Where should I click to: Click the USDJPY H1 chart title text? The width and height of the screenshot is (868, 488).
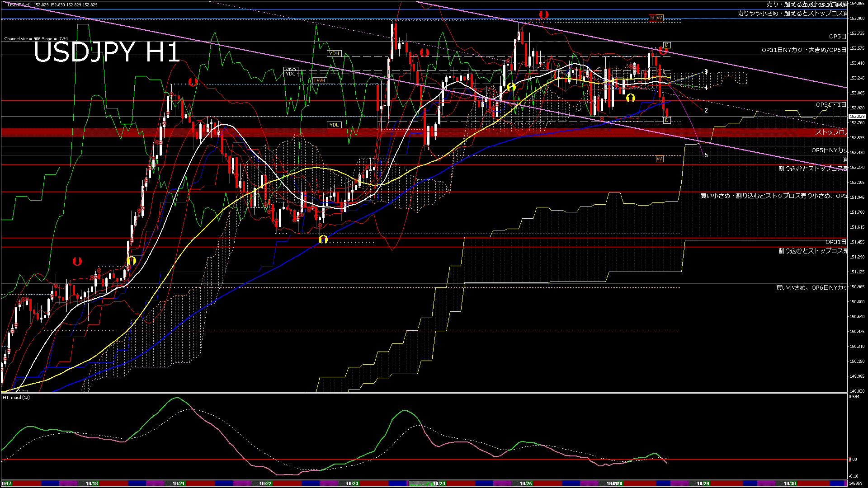pos(107,52)
